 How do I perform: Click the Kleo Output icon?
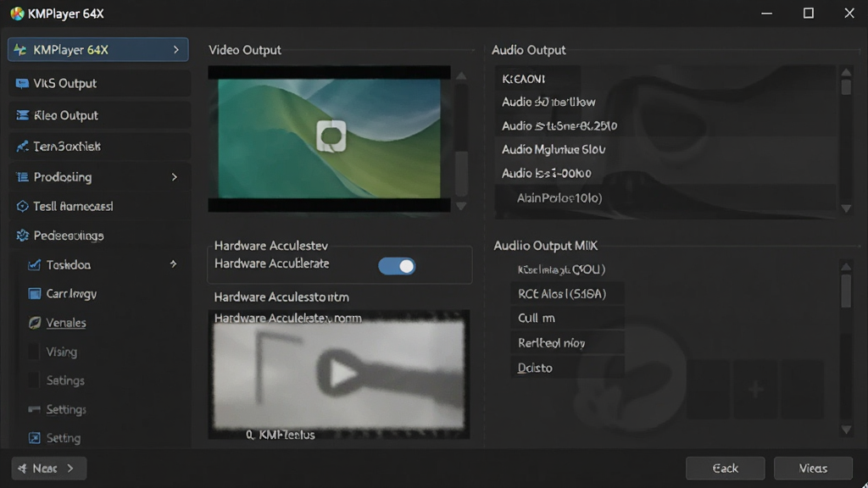pos(23,115)
